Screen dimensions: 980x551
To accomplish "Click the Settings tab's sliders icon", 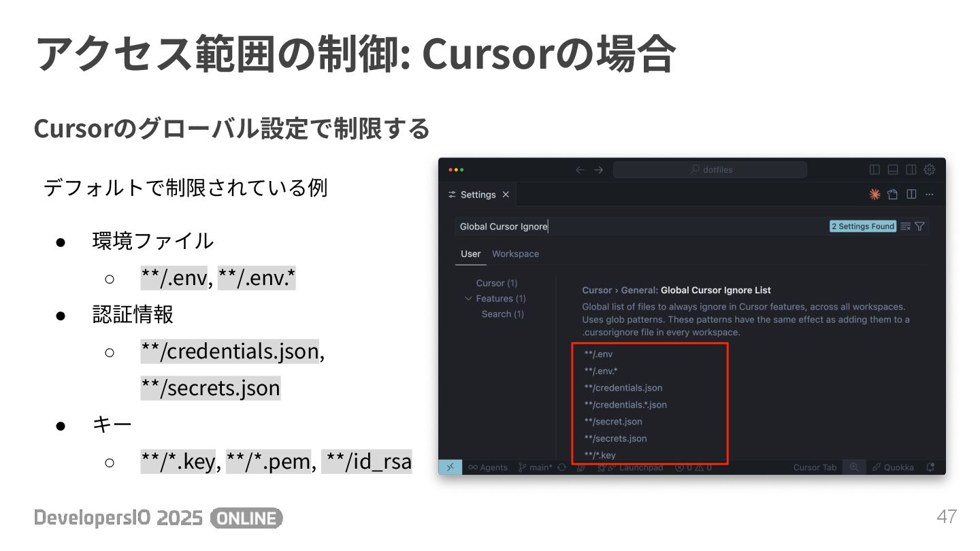I will [452, 195].
